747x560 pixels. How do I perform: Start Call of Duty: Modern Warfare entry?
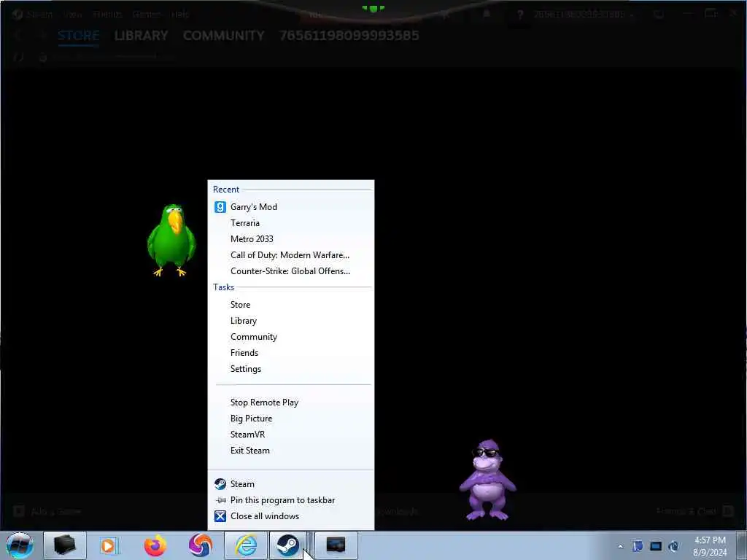(290, 255)
